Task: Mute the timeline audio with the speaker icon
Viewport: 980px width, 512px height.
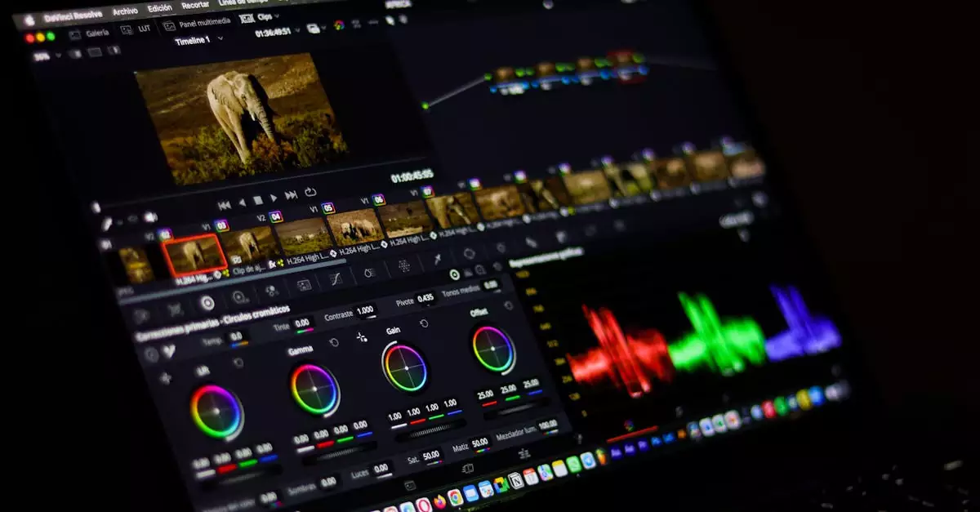Action: pos(149,215)
